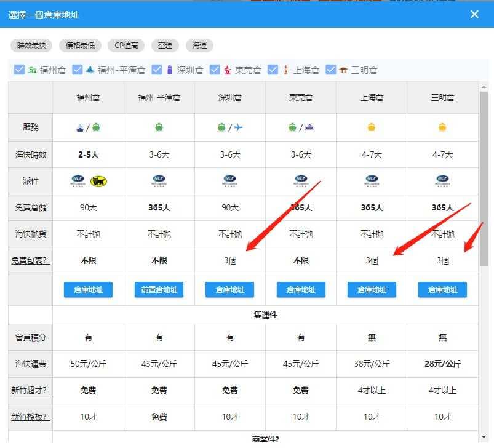Click NLT courier logo under 福州-平潭倉
Image resolution: width=494 pixels, height=448 pixels.
(159, 181)
